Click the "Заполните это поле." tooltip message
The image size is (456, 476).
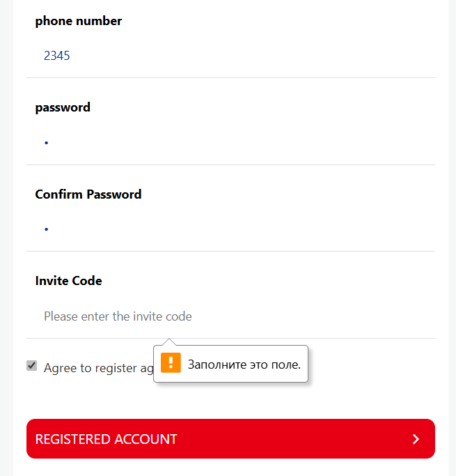point(244,364)
